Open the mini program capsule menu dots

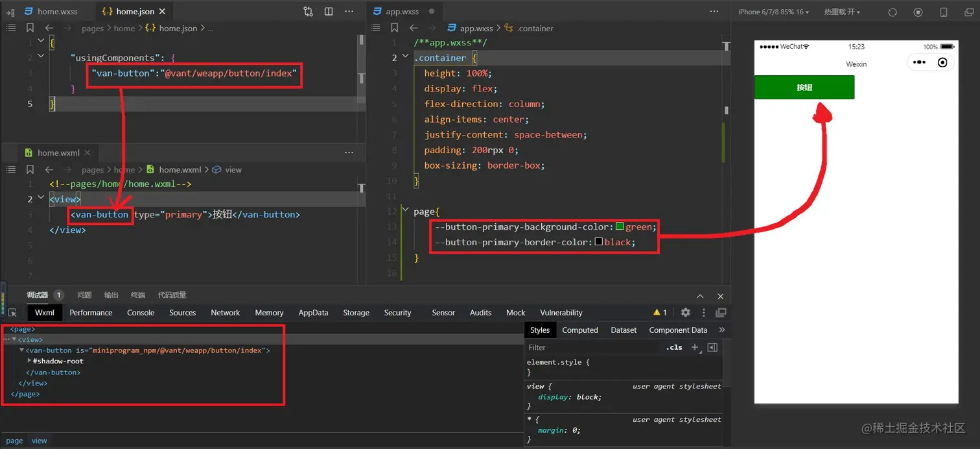pos(919,63)
